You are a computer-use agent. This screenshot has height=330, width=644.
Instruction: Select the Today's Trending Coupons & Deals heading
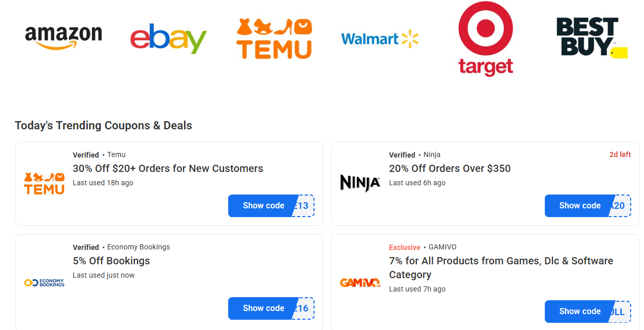pyautogui.click(x=103, y=125)
